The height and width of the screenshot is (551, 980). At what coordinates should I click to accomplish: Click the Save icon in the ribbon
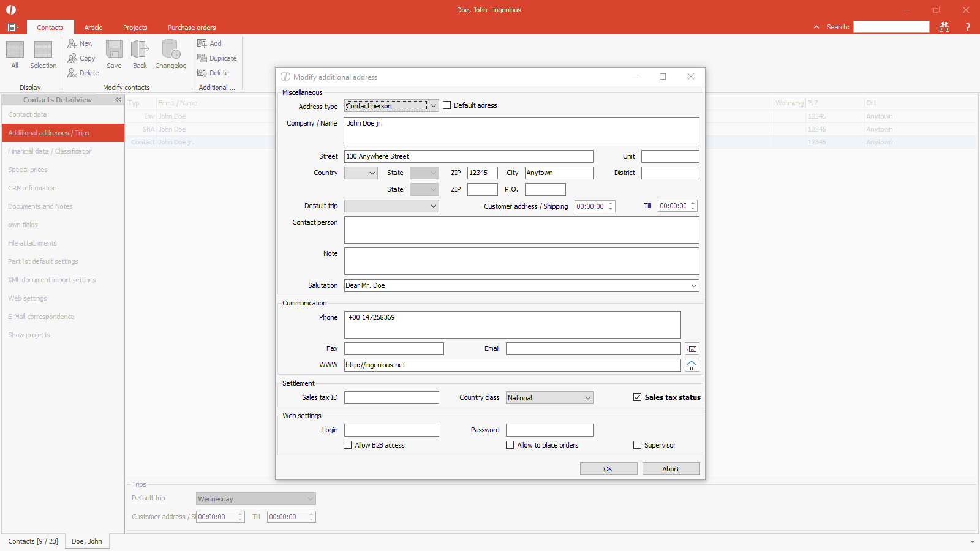click(x=114, y=50)
